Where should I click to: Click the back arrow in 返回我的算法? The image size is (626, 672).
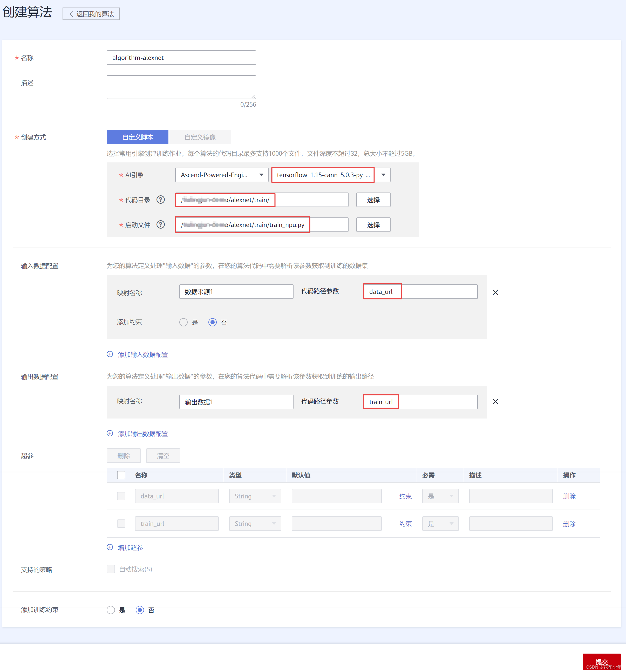(x=71, y=14)
